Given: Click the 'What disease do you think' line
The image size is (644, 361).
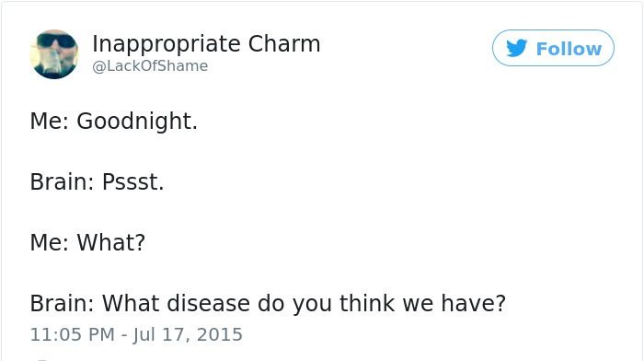Looking at the screenshot, I should (x=268, y=303).
